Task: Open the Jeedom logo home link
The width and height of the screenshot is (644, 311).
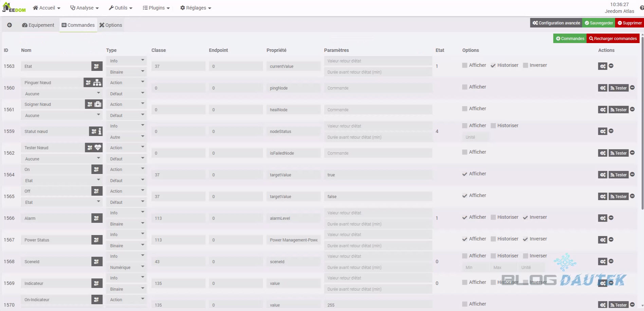Action: [14, 8]
